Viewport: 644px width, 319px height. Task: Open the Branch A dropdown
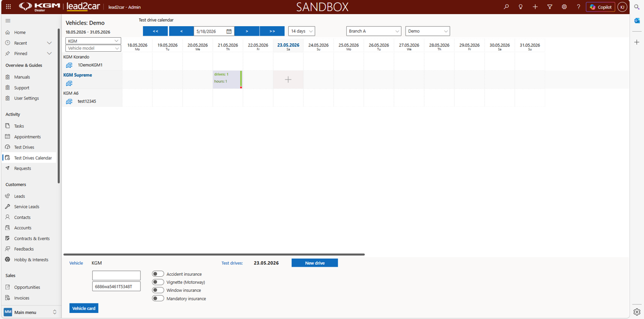[373, 31]
